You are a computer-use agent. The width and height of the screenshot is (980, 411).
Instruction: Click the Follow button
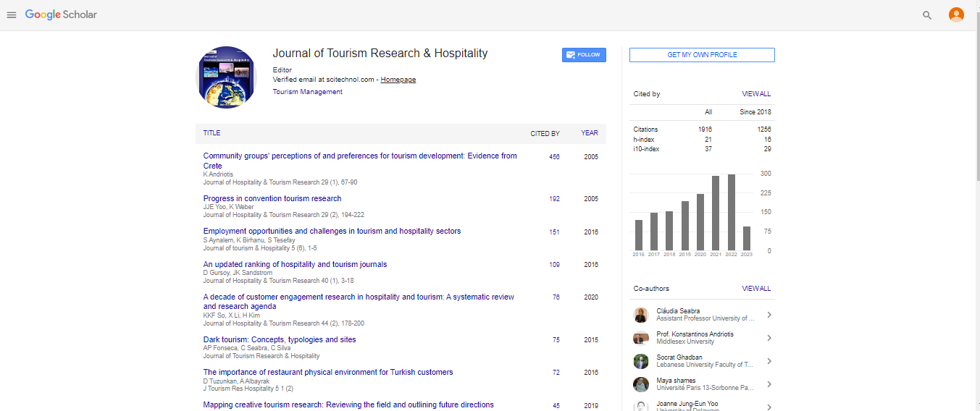(584, 55)
